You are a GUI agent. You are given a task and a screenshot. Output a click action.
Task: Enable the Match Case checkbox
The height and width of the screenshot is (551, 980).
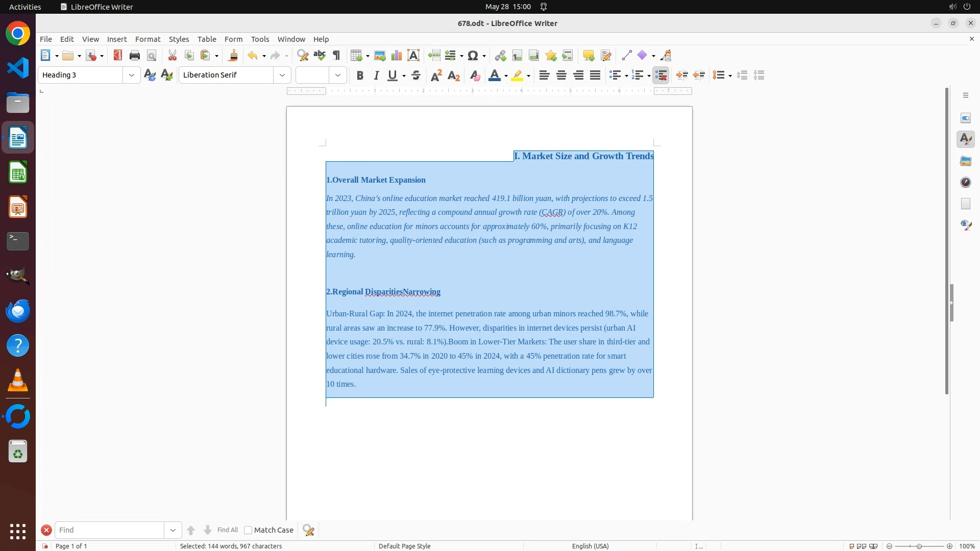(x=248, y=530)
